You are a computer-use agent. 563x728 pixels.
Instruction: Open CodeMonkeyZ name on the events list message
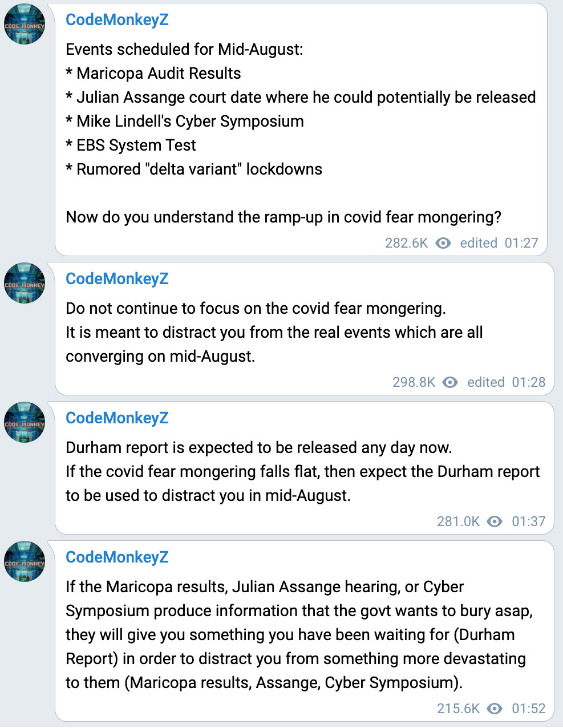[117, 20]
